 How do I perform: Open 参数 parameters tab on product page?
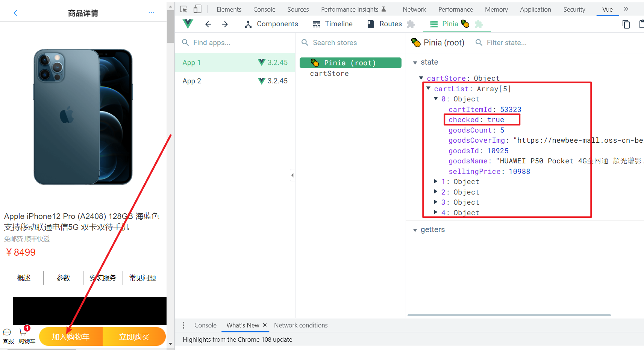(x=64, y=278)
